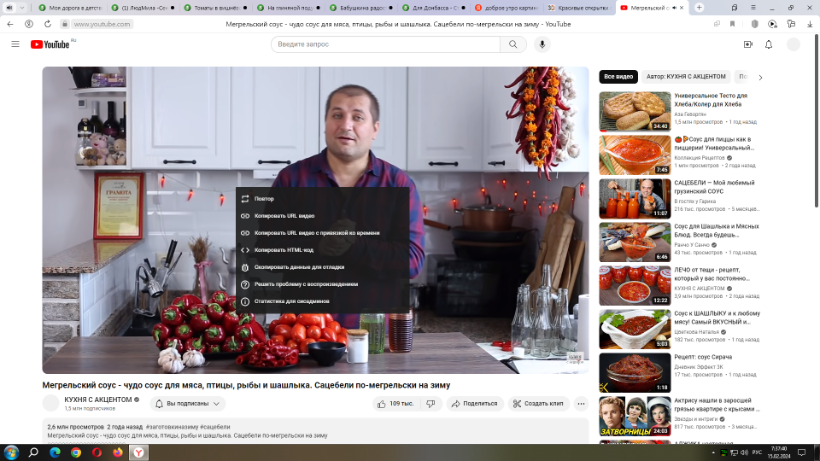Screen dimensions: 820x461
Task: Expand the Вы подписаны subscription dropdown
Action: [x=188, y=404]
